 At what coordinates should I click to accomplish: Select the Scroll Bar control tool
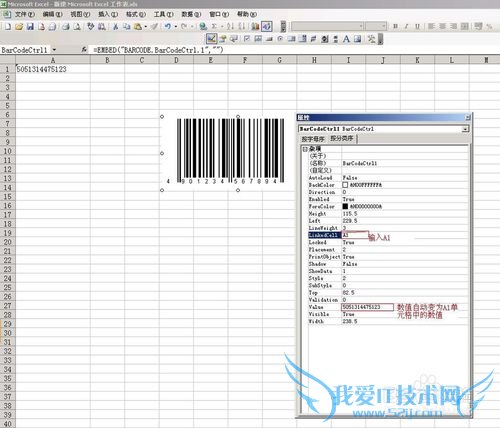tap(336, 39)
